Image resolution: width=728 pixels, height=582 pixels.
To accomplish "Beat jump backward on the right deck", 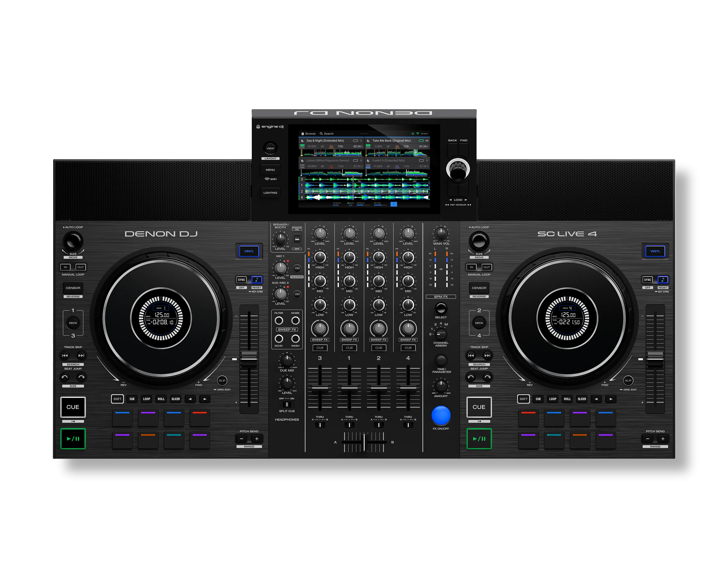I will [x=471, y=377].
